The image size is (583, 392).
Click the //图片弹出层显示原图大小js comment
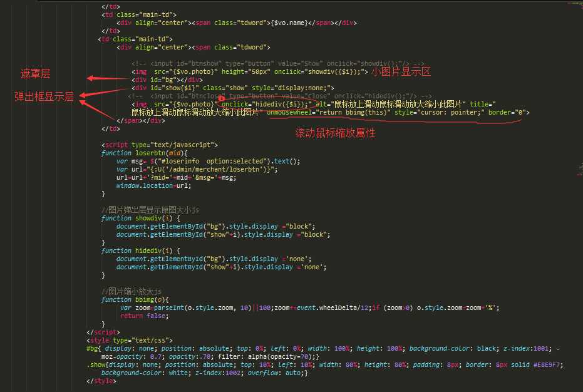coord(150,210)
